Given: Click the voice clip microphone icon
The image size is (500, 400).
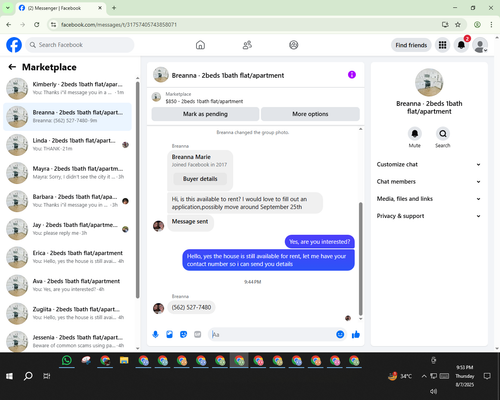Looking at the screenshot, I should click(155, 334).
